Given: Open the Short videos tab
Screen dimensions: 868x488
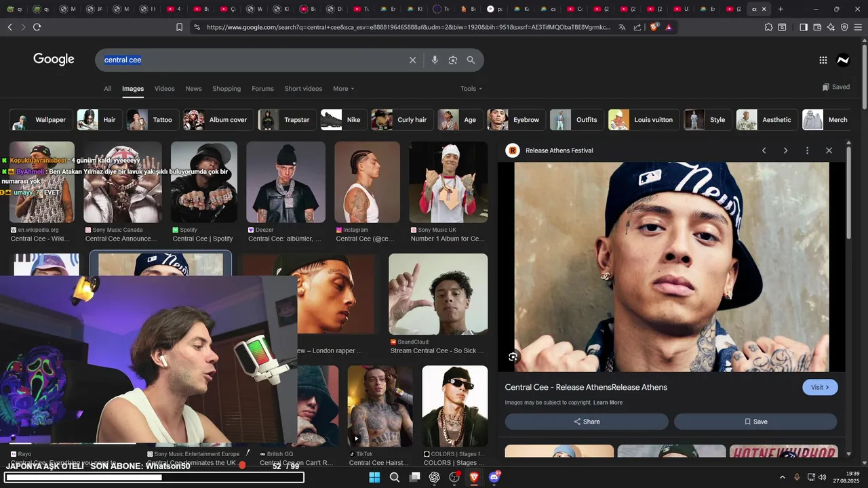Looking at the screenshot, I should pyautogui.click(x=303, y=89).
